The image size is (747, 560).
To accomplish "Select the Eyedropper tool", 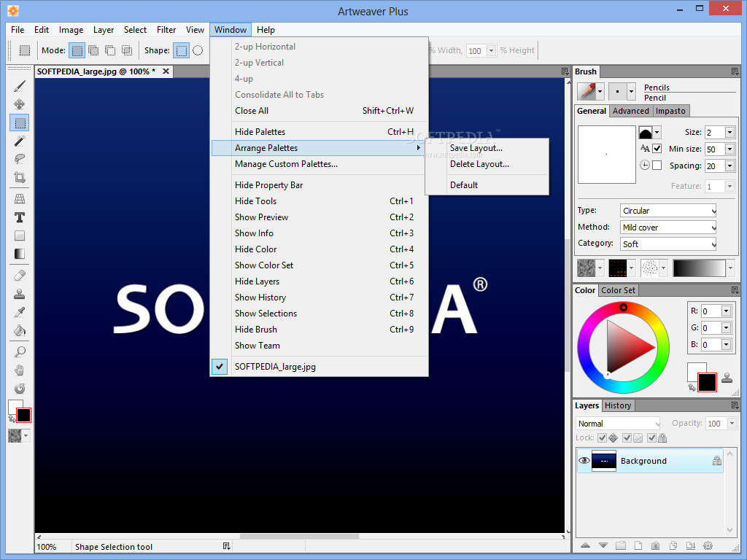I will [x=20, y=312].
